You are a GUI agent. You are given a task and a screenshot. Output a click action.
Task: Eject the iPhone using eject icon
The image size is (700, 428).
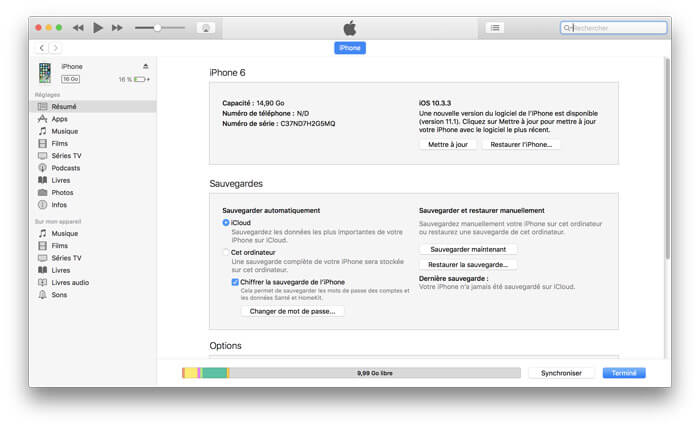[x=146, y=66]
